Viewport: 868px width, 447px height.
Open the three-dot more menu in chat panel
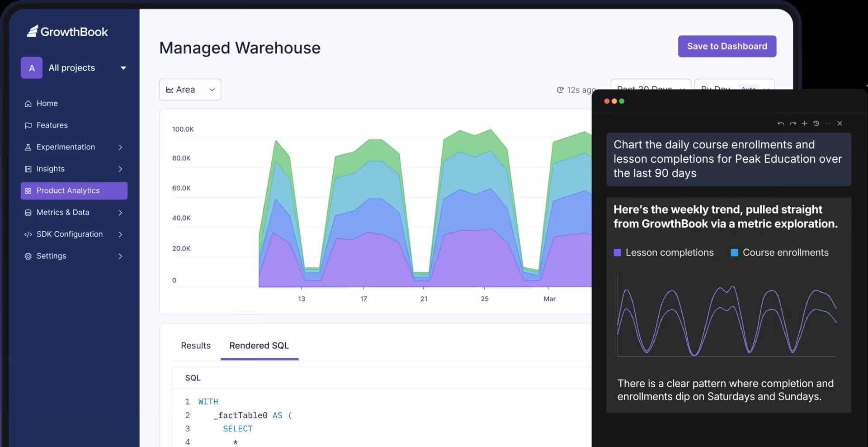pyautogui.click(x=828, y=124)
